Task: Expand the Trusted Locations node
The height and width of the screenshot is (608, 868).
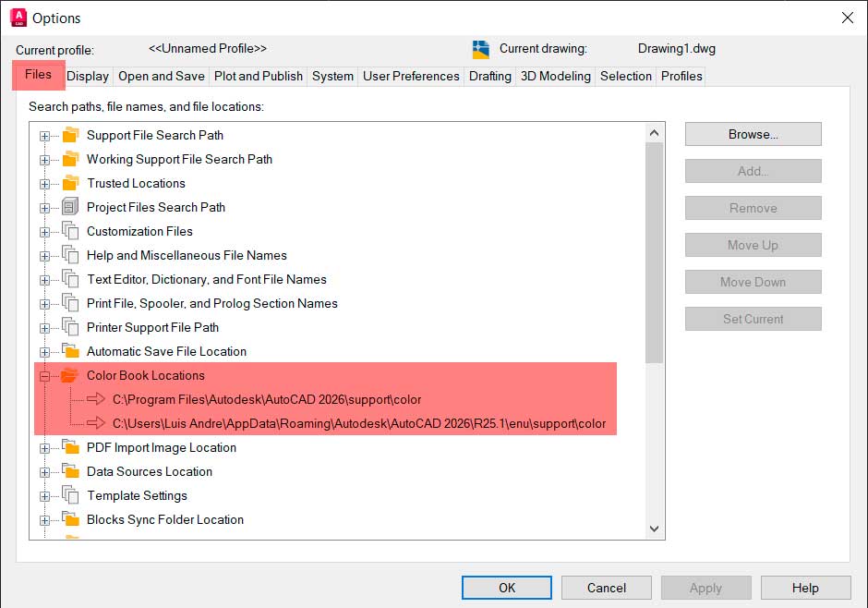Action: click(45, 184)
